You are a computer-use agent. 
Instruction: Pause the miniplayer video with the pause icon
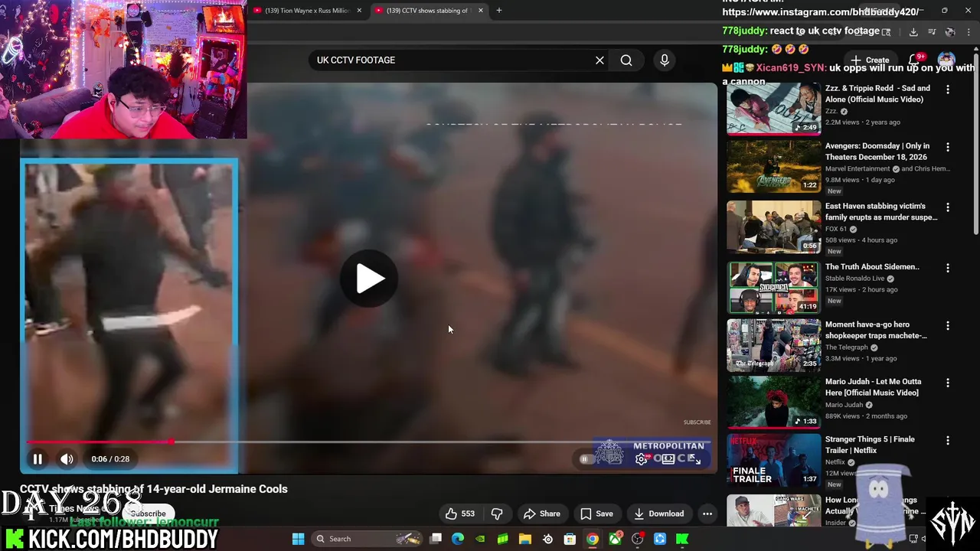[37, 459]
